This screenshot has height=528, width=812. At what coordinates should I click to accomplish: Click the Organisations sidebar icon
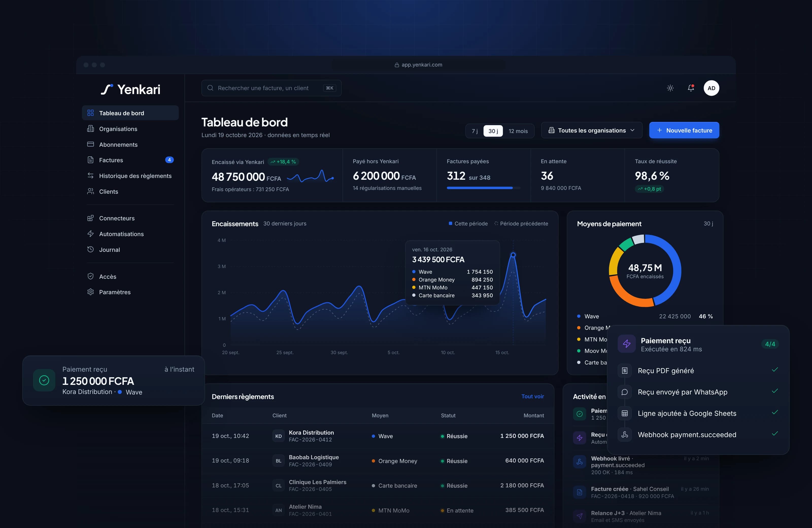point(90,129)
